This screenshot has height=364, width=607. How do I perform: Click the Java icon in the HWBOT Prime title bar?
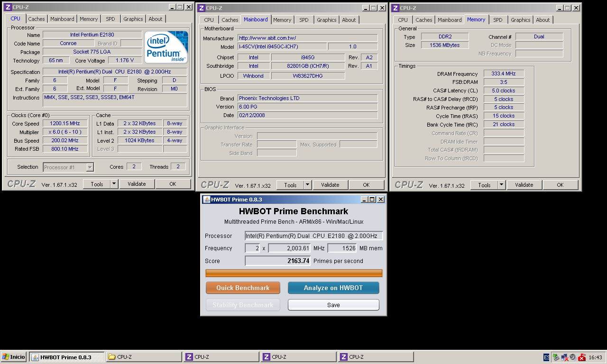[206, 200]
